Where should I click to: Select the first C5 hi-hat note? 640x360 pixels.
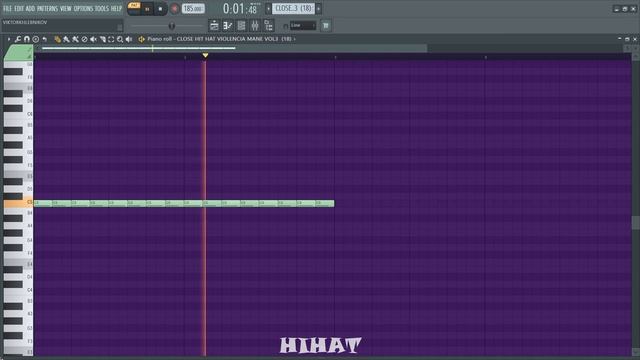(43, 203)
